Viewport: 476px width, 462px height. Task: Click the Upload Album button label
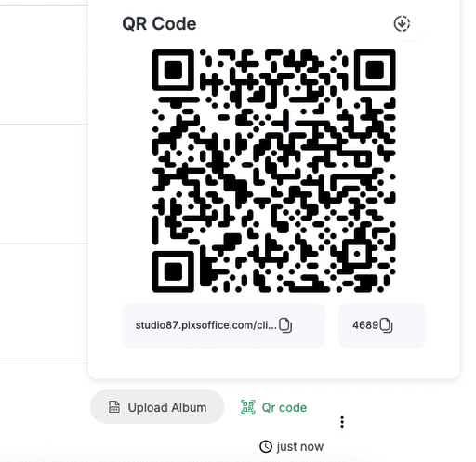(x=167, y=407)
